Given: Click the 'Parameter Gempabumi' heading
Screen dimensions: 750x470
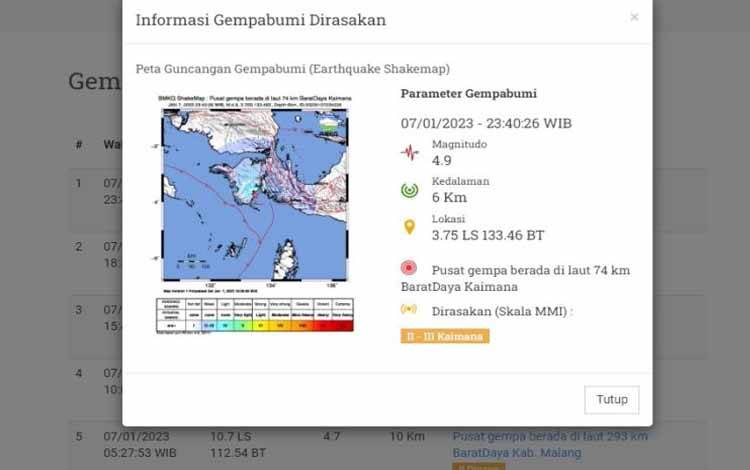Looking at the screenshot, I should [469, 93].
